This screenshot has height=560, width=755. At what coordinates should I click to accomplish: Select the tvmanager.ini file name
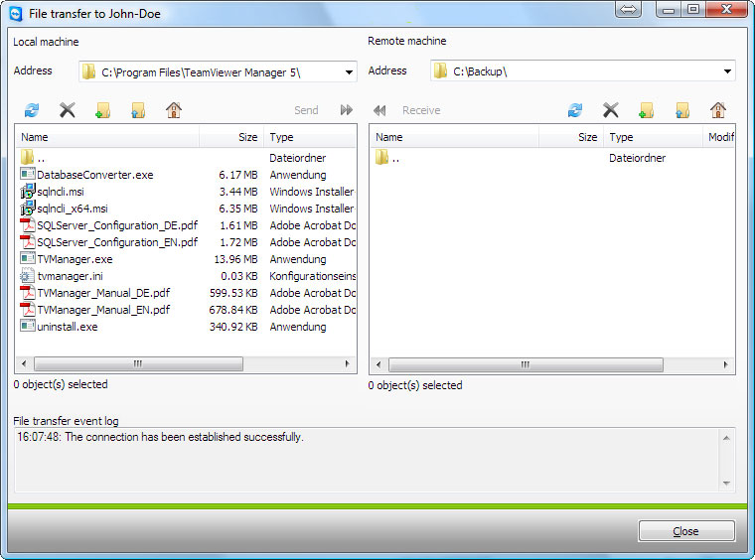click(x=71, y=276)
